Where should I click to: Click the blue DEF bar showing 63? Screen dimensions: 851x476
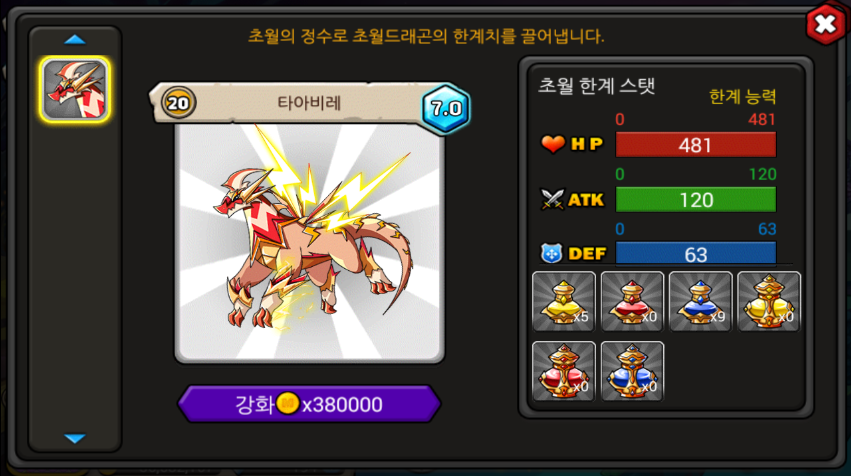point(696,253)
